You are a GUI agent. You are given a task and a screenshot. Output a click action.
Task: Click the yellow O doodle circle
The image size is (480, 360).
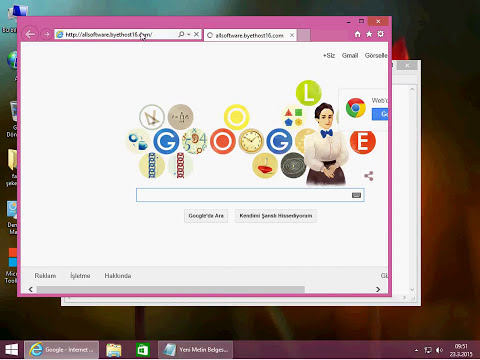tap(237, 117)
